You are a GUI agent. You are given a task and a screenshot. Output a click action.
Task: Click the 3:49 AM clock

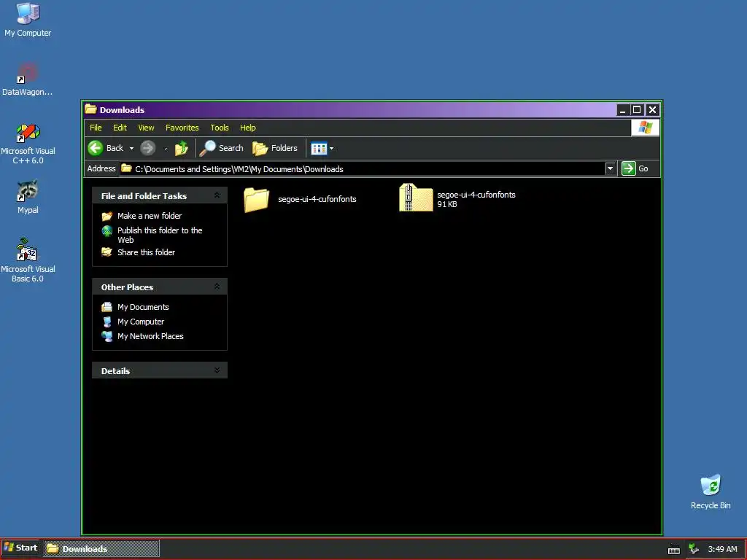tap(722, 549)
